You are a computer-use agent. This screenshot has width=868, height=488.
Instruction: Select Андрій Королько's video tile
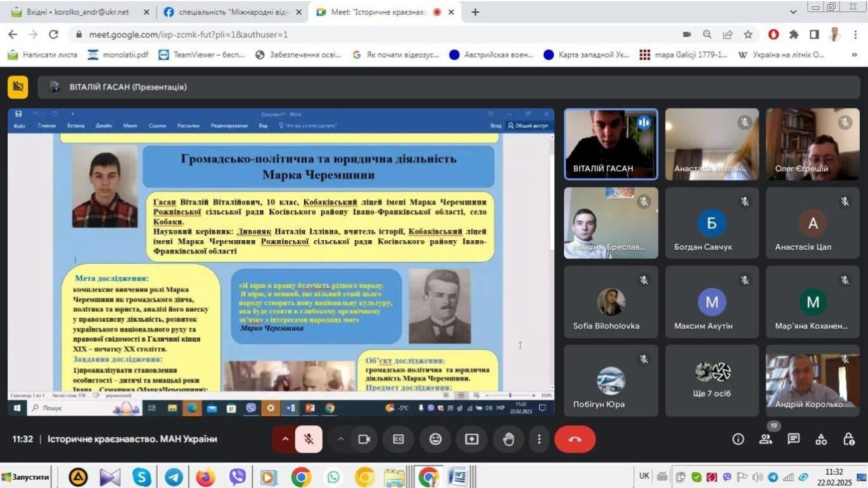(812, 380)
